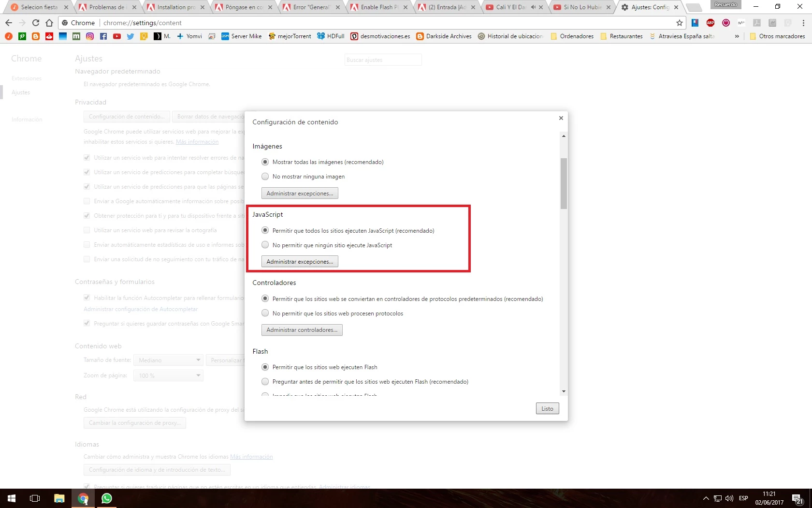Allow sites to become default protocol handlers
Screen dimensions: 812x508
(265, 299)
